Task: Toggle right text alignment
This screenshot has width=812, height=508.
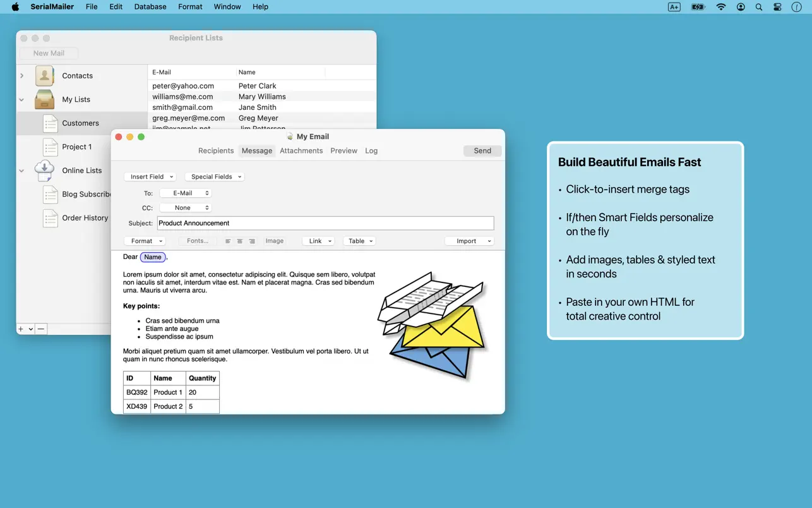Action: [x=251, y=241]
